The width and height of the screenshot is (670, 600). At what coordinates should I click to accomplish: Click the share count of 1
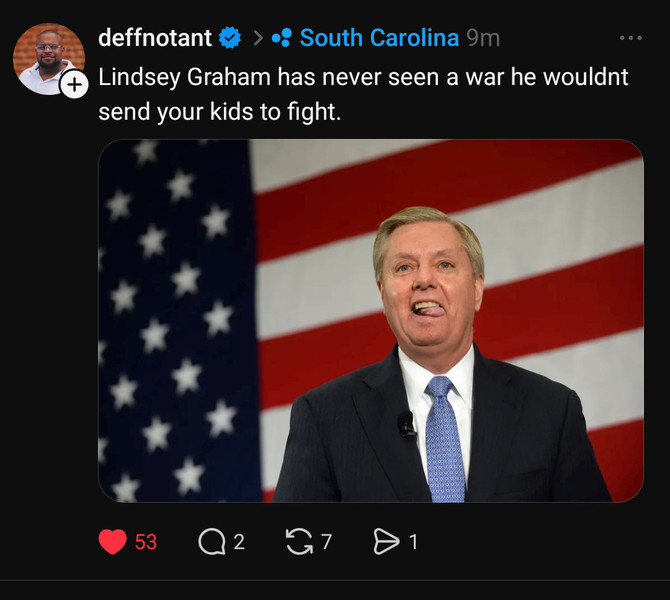click(x=413, y=542)
